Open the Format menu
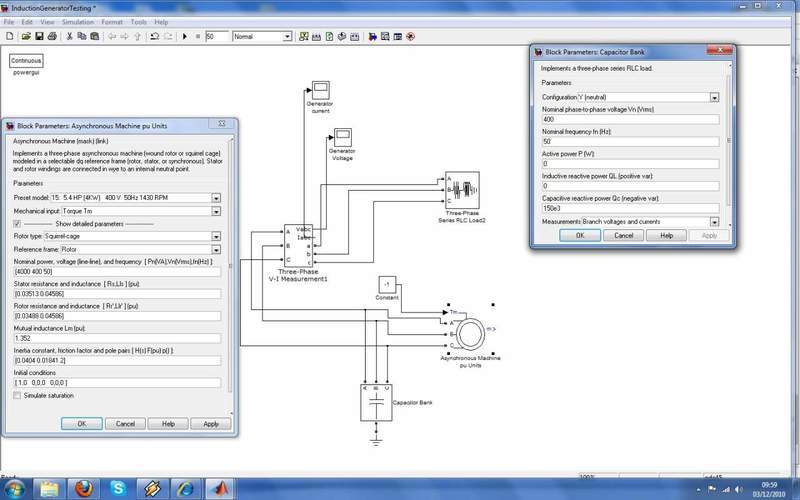The image size is (800, 500). pyautogui.click(x=112, y=21)
